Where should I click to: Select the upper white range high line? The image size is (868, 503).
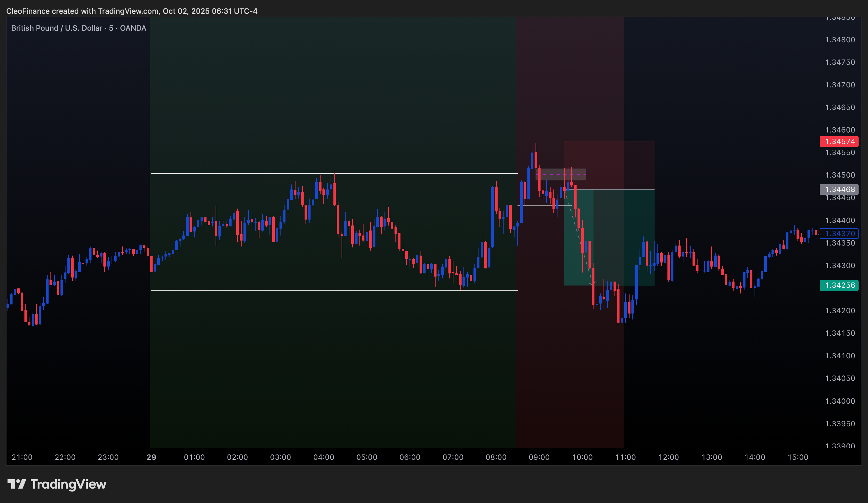click(x=334, y=174)
